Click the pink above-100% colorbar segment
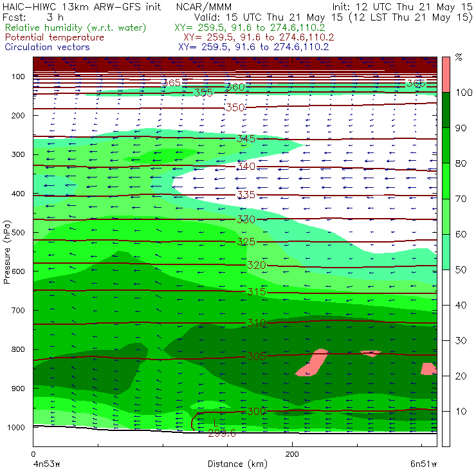This screenshot has height=476, width=476. 446,75
